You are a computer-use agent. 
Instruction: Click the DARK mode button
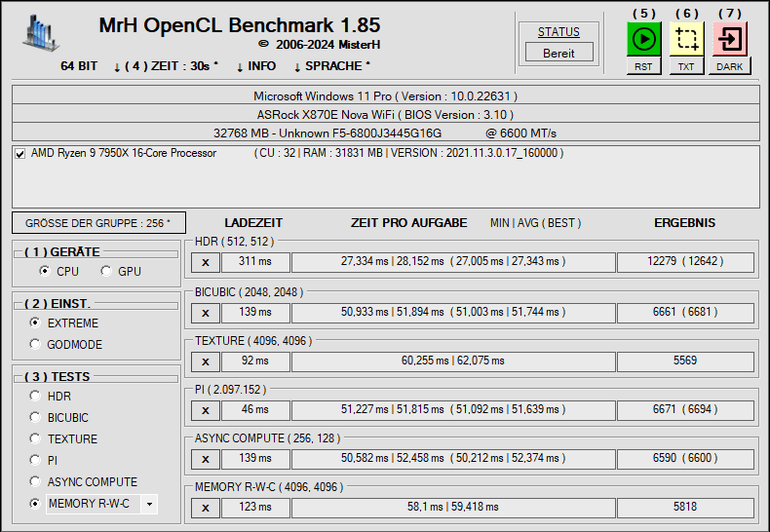pos(729,66)
